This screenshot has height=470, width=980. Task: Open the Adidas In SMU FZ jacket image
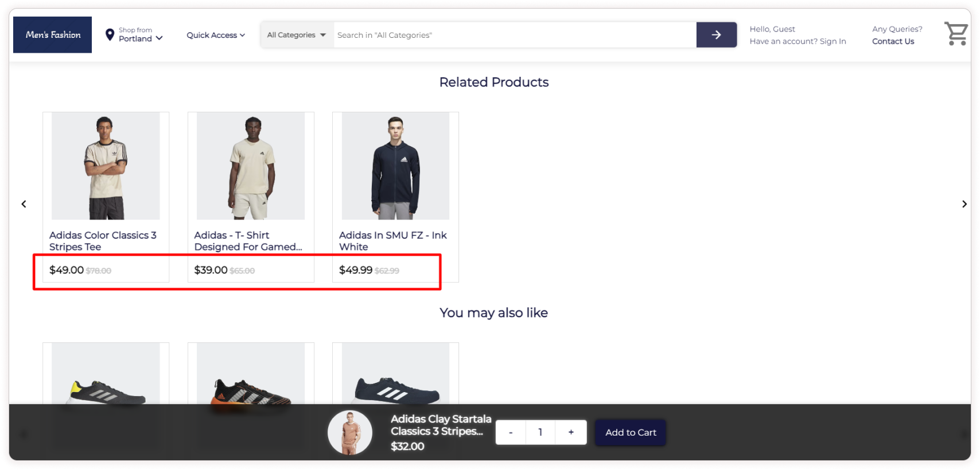[395, 166]
